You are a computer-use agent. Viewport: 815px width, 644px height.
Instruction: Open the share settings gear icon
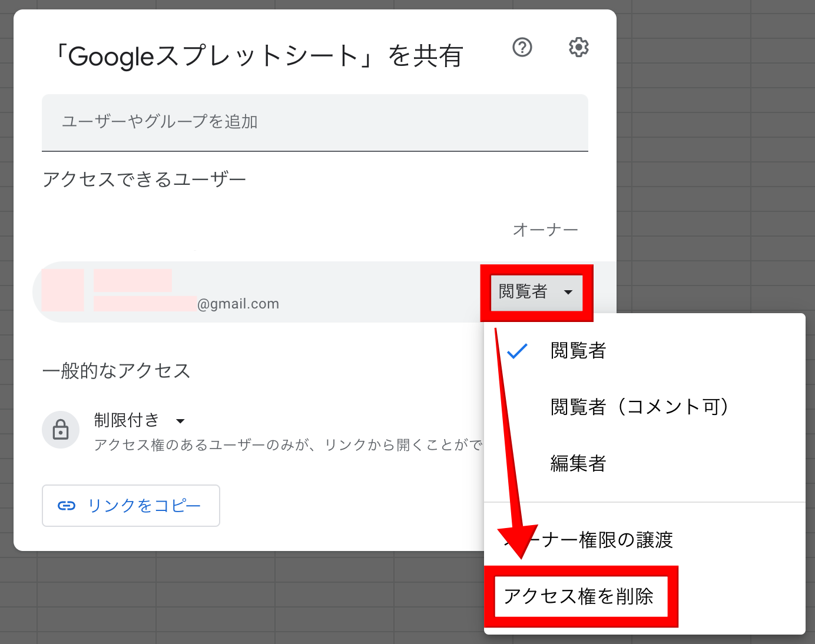coord(579,47)
